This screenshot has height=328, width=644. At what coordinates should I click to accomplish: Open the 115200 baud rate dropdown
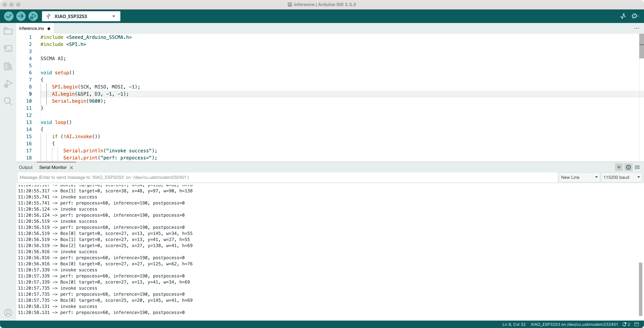tap(621, 178)
